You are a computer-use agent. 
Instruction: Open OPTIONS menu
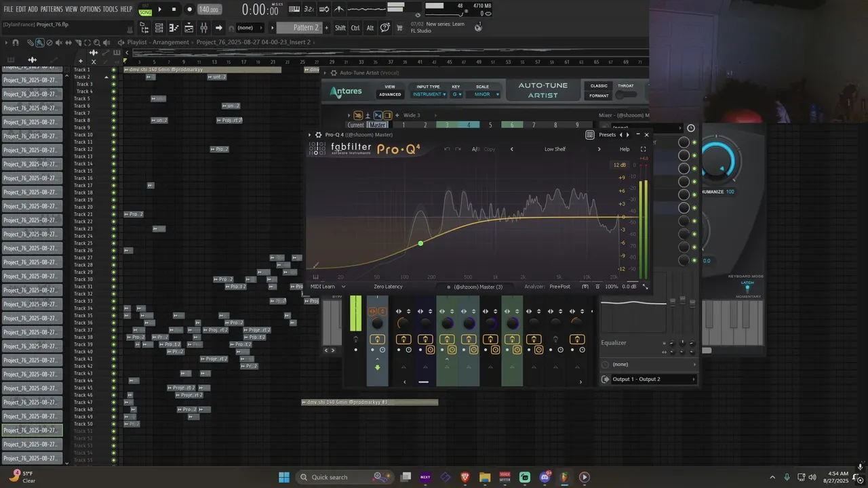click(90, 9)
